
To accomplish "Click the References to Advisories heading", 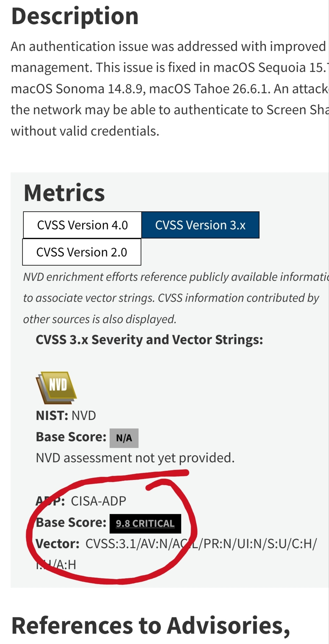I will (151, 626).
